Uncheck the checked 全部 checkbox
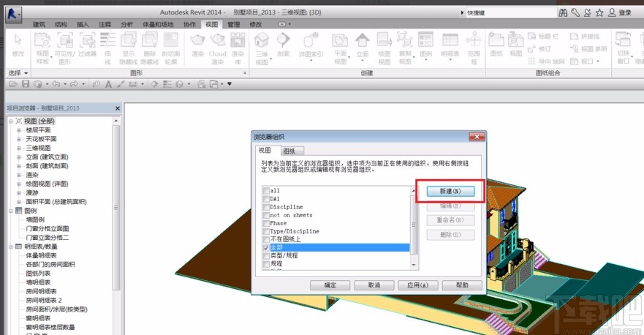Image resolution: width=644 pixels, height=335 pixels. [266, 248]
